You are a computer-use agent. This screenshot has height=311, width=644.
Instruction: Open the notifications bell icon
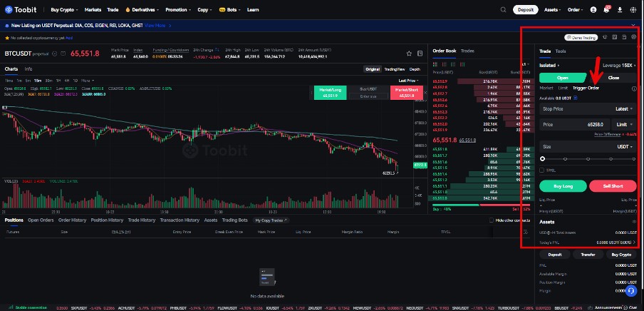pyautogui.click(x=607, y=9)
